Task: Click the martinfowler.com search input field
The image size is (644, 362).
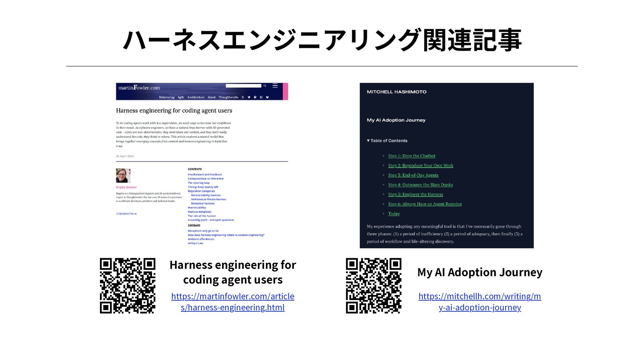Action: (x=244, y=86)
